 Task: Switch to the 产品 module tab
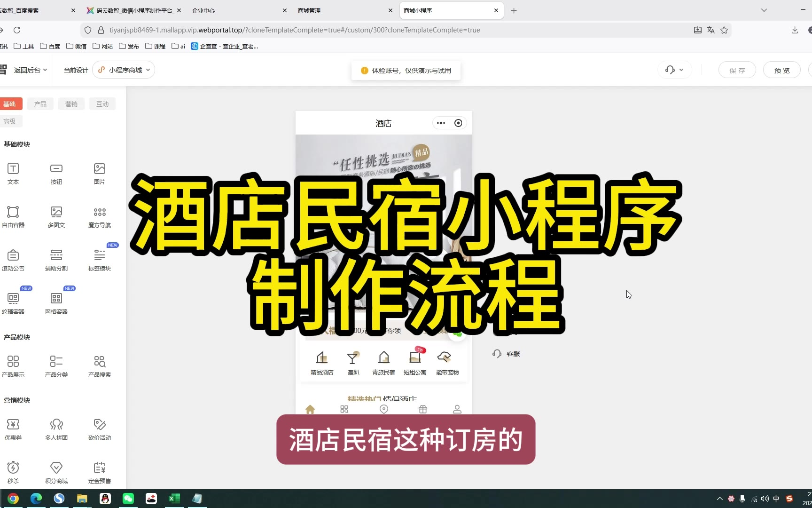(x=40, y=104)
